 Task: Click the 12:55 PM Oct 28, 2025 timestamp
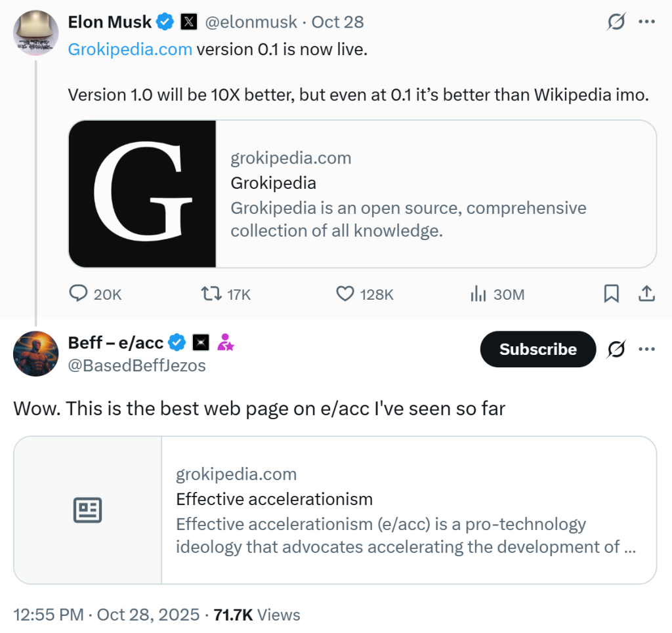[106, 615]
